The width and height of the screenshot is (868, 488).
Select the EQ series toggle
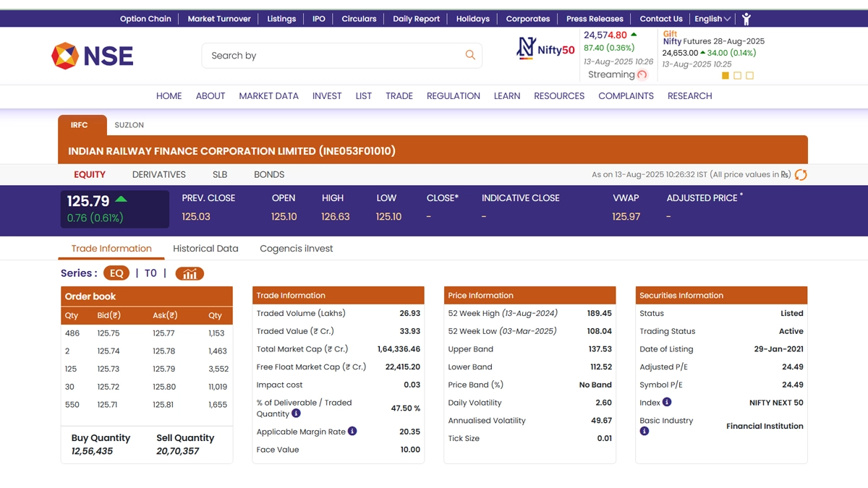116,273
